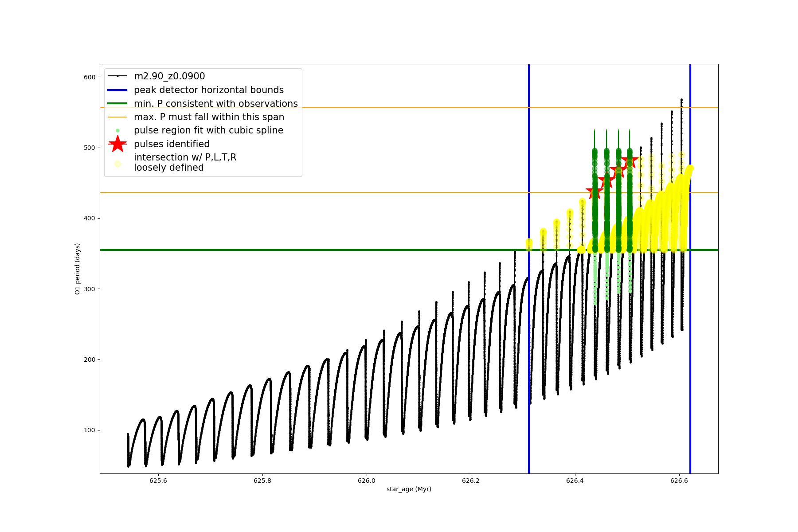
Task: Click the 'star_age (Myr)' x-axis label
Action: [x=409, y=489]
